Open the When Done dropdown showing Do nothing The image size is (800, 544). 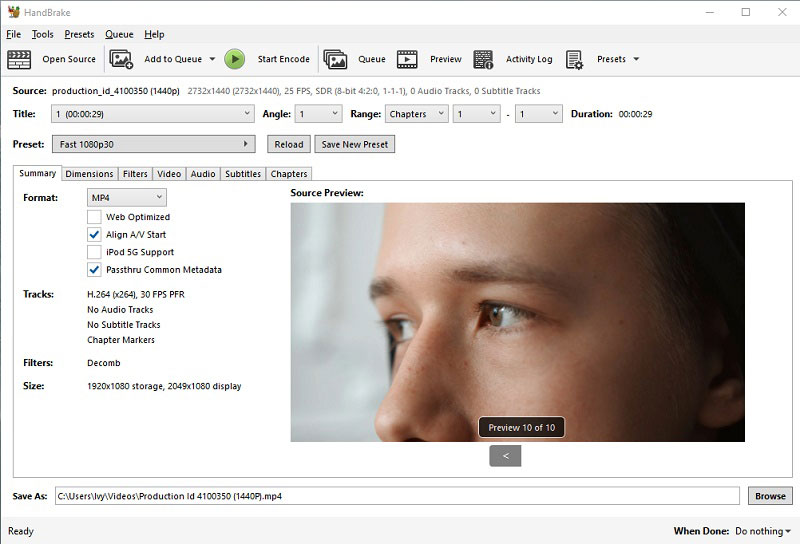tap(763, 531)
